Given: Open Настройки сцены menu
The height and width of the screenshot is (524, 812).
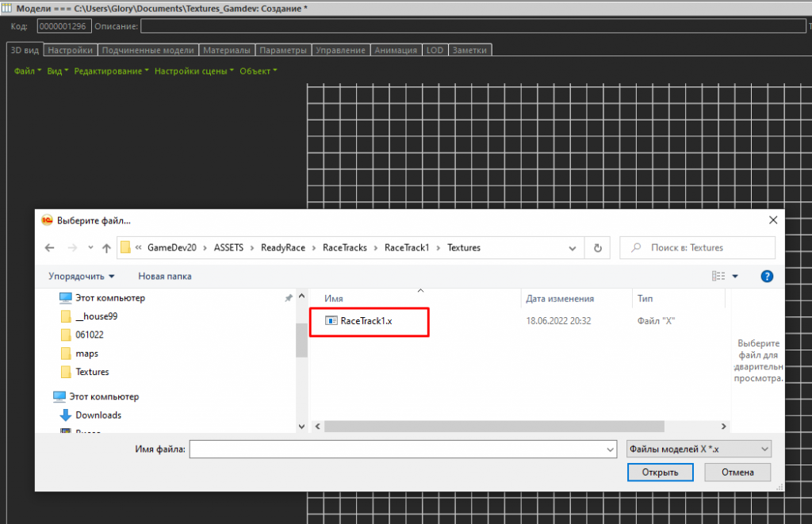Looking at the screenshot, I should tap(194, 71).
